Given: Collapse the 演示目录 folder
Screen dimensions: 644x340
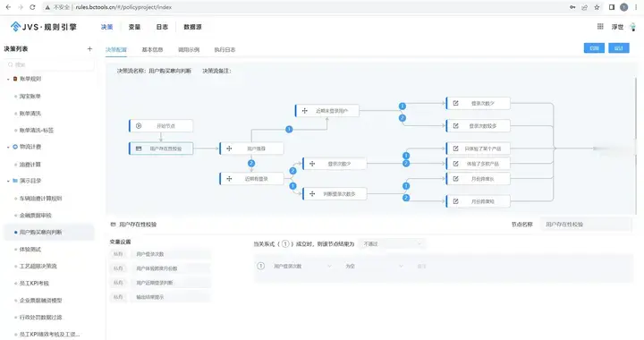Looking at the screenshot, I should pyautogui.click(x=8, y=181).
